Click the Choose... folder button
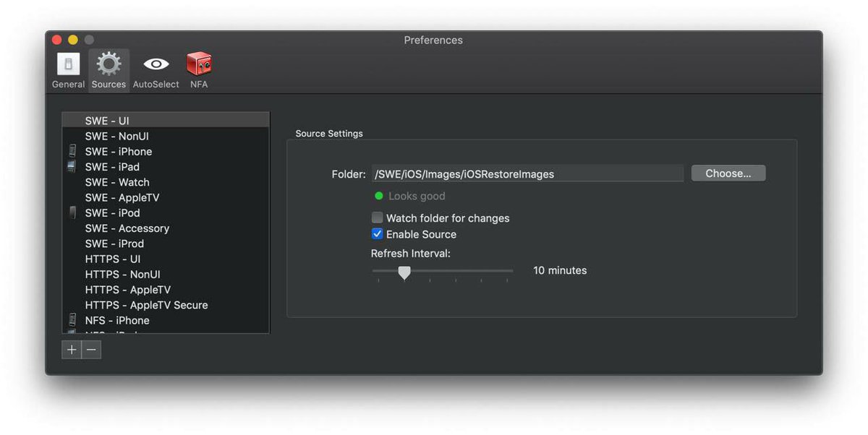This screenshot has height=435, width=868. pos(728,173)
